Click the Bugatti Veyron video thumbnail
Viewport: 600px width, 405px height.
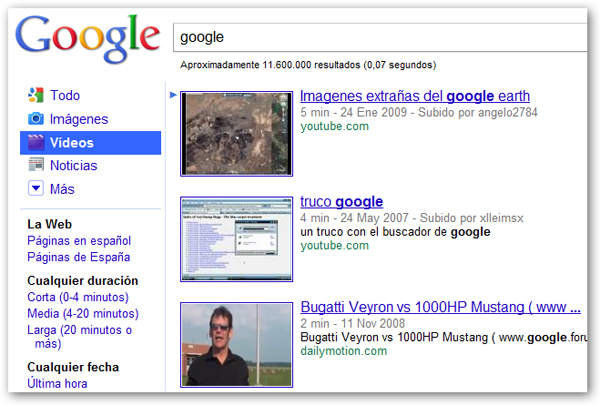(236, 345)
